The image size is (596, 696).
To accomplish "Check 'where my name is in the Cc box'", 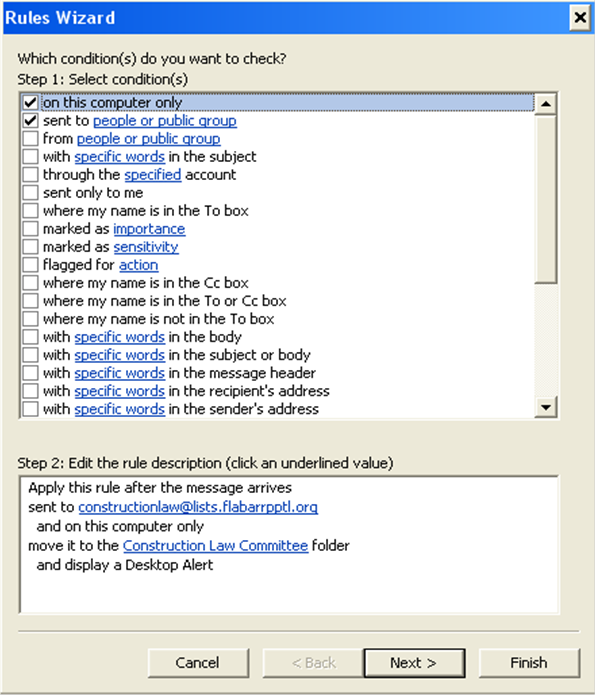I will [x=30, y=283].
